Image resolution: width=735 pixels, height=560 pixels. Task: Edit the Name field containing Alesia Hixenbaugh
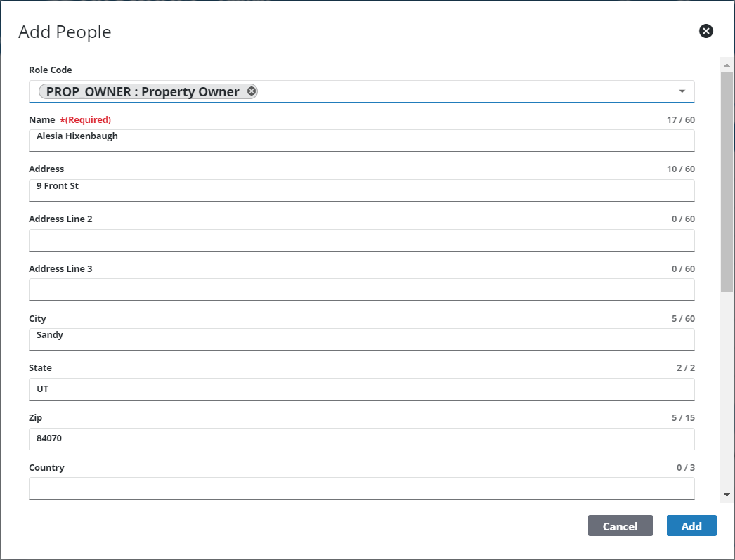pyautogui.click(x=361, y=140)
